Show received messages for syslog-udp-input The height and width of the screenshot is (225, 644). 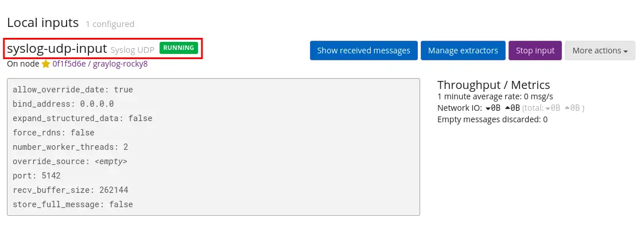[x=363, y=51]
